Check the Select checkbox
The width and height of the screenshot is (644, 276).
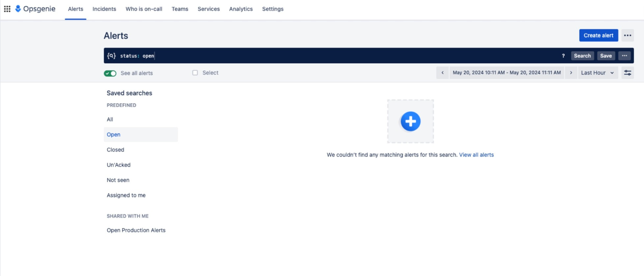(195, 73)
